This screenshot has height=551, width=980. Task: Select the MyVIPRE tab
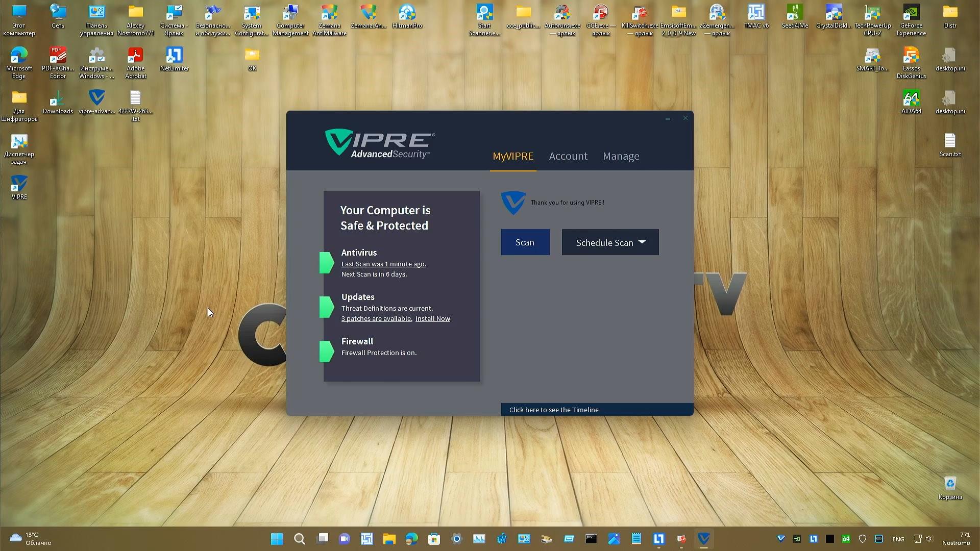512,156
